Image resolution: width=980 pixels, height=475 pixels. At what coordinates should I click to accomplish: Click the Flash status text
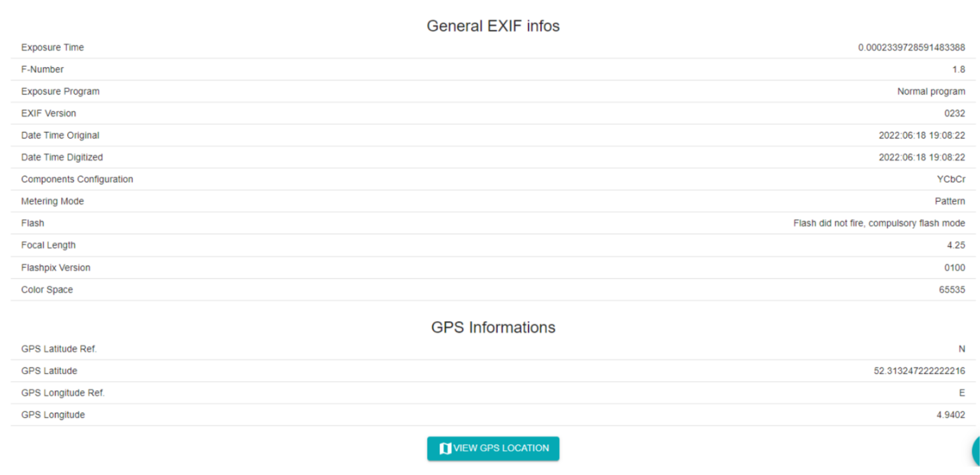(x=879, y=223)
